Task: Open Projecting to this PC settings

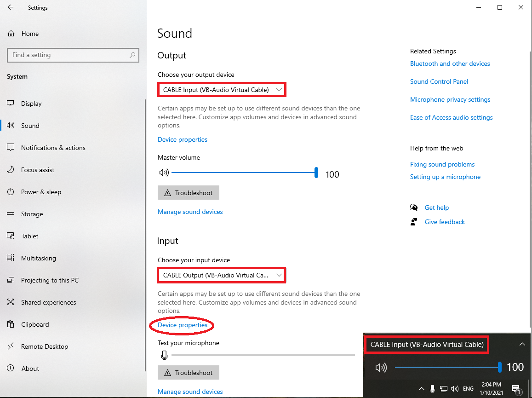Action: [50, 280]
